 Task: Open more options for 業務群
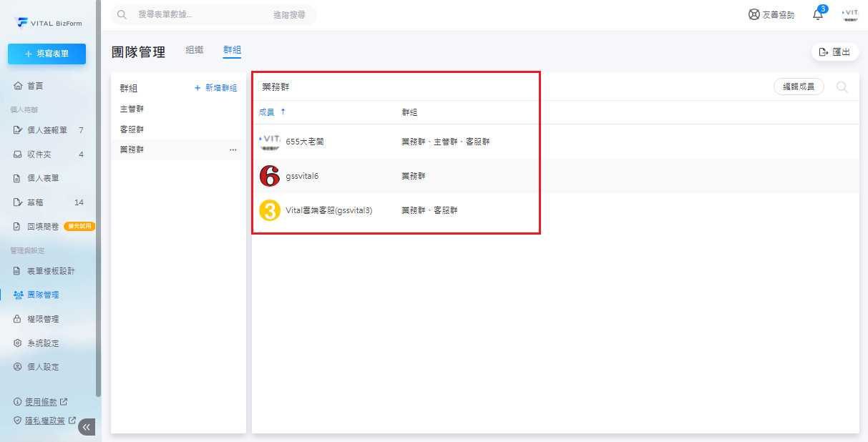233,150
